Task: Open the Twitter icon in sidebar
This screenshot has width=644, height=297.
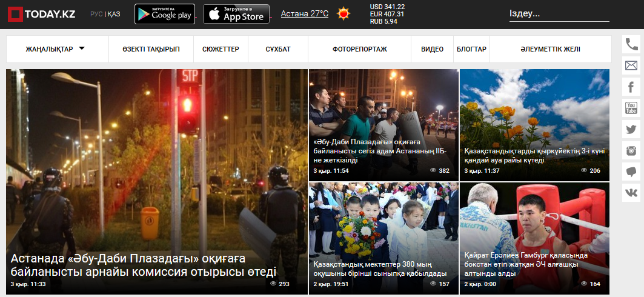Action: [x=631, y=129]
